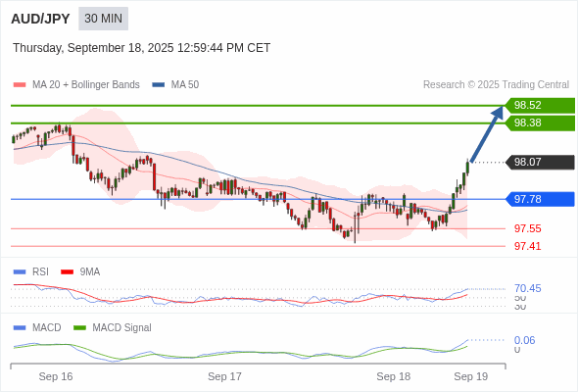
Task: Click the Sep 18 date axis marker
Action: 393,376
